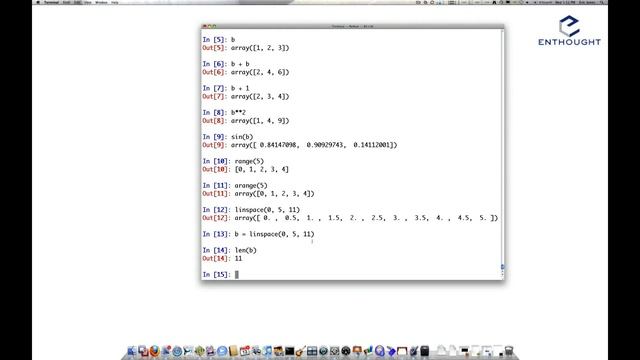Open the iCal calendar icon in Dock
This screenshot has width=640, height=360.
click(x=245, y=351)
